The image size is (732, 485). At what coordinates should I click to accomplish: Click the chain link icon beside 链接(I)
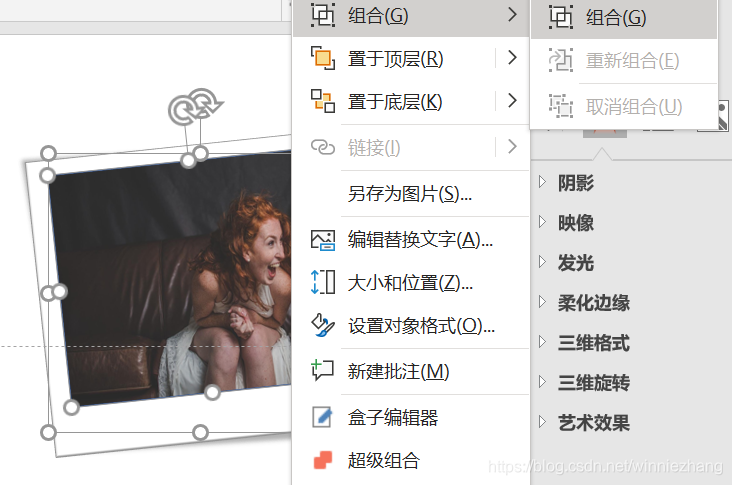(x=323, y=147)
